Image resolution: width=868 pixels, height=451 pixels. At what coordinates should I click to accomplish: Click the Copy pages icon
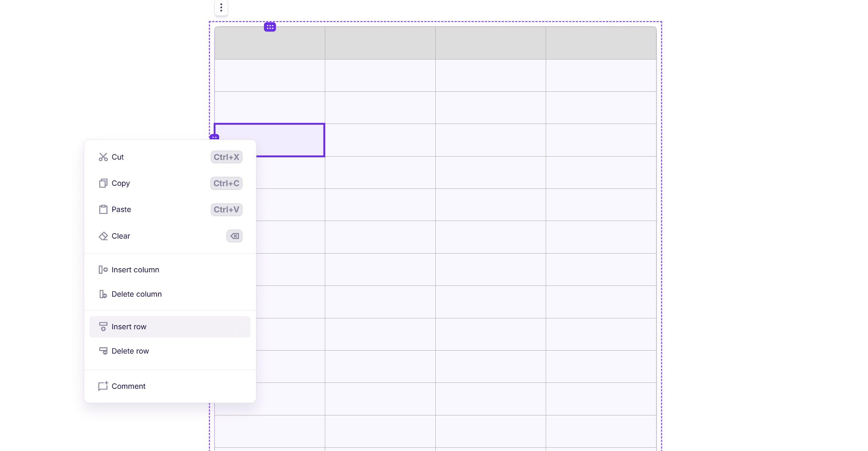coord(103,183)
